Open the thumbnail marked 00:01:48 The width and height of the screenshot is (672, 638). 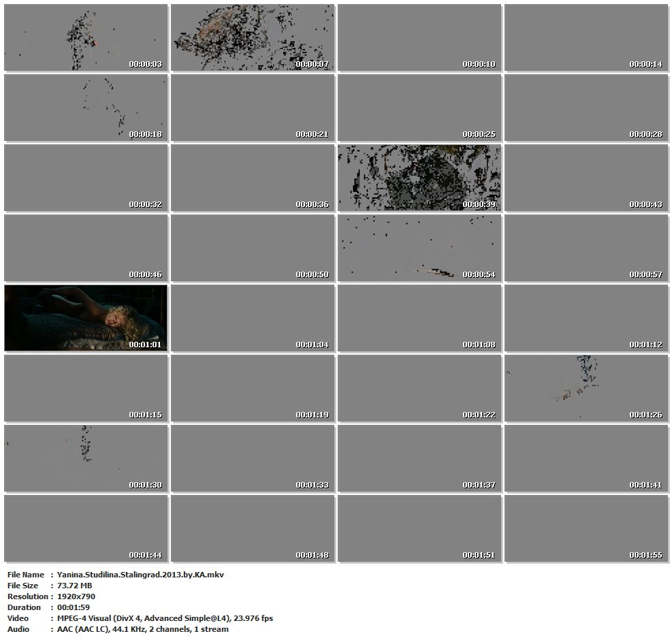click(253, 528)
